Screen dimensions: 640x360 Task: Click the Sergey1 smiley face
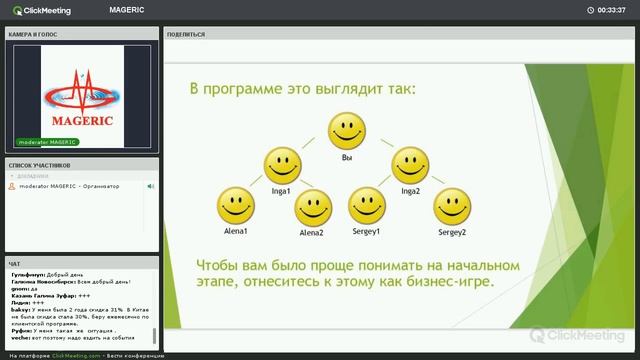(367, 205)
